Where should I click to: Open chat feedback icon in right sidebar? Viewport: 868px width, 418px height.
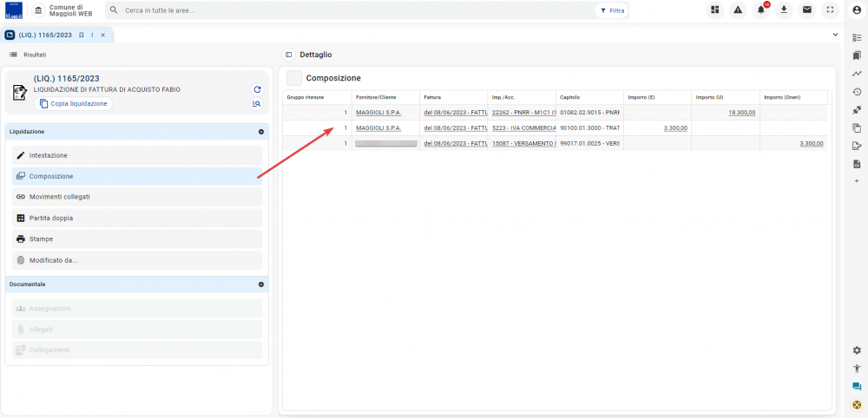pos(857,387)
